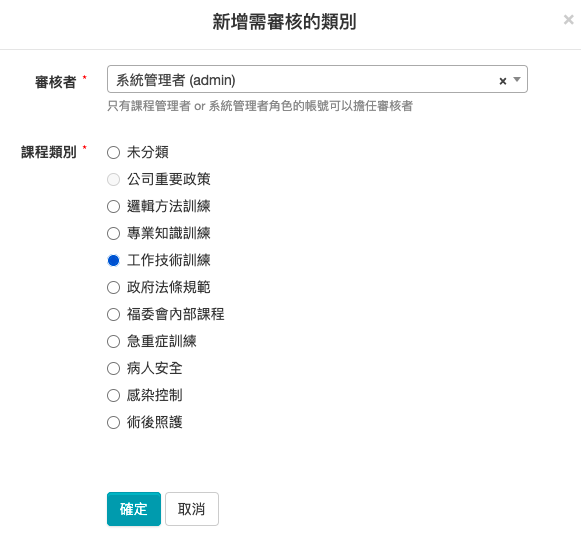Click the dialog title 新增需審核的類別
Screen dimensions: 581x549
(x=284, y=22)
